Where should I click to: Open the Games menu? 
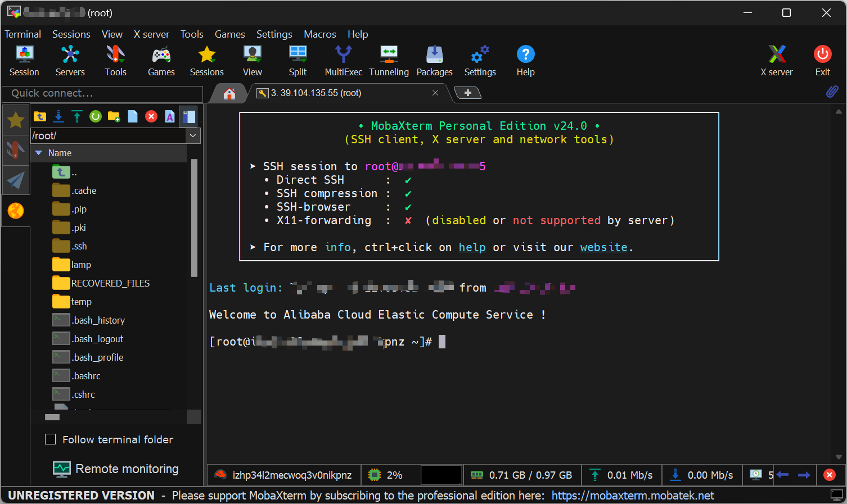pyautogui.click(x=229, y=34)
